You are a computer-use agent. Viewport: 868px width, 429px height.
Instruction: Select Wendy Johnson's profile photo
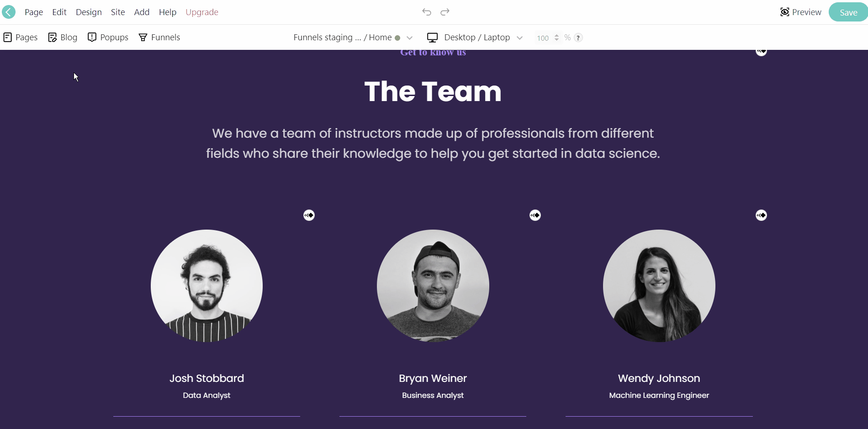(x=659, y=286)
